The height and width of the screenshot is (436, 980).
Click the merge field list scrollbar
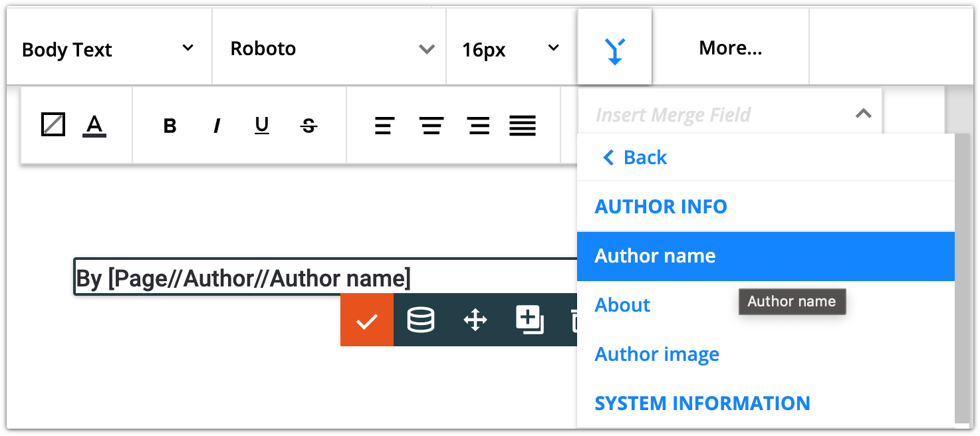pyautogui.click(x=962, y=278)
